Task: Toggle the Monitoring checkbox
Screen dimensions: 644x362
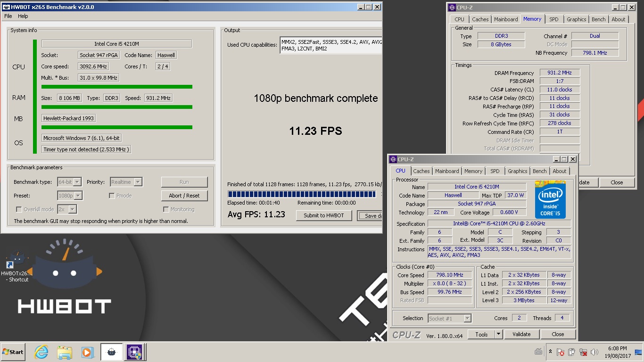Action: point(166,209)
